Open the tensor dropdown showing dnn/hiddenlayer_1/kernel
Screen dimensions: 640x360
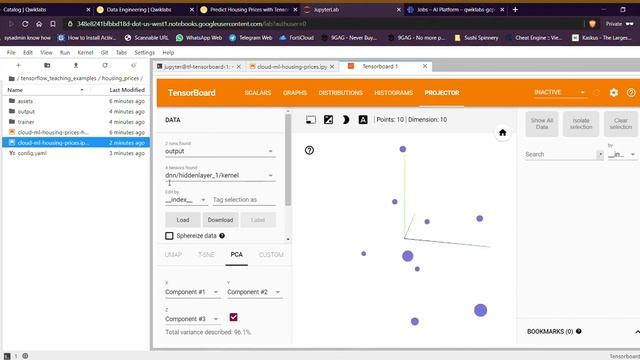pyautogui.click(x=220, y=176)
